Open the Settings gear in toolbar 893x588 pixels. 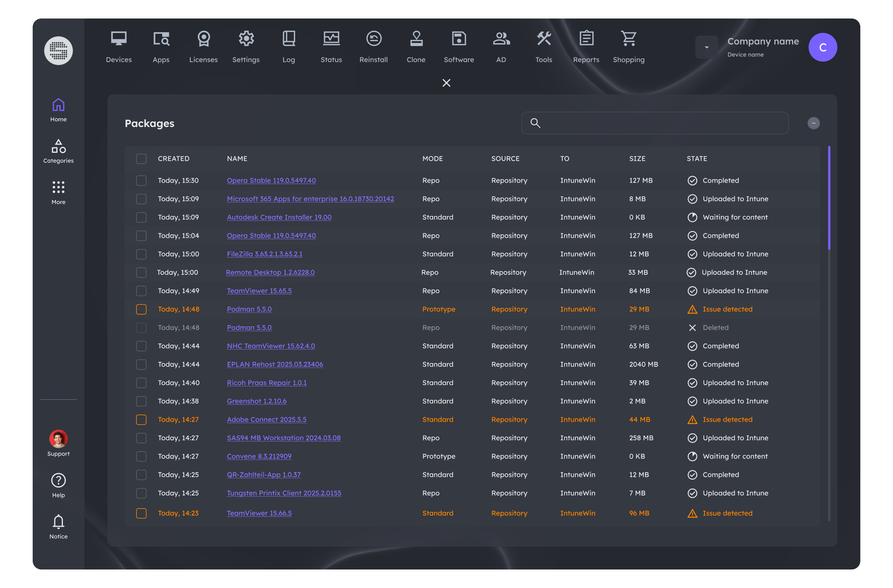tap(246, 47)
